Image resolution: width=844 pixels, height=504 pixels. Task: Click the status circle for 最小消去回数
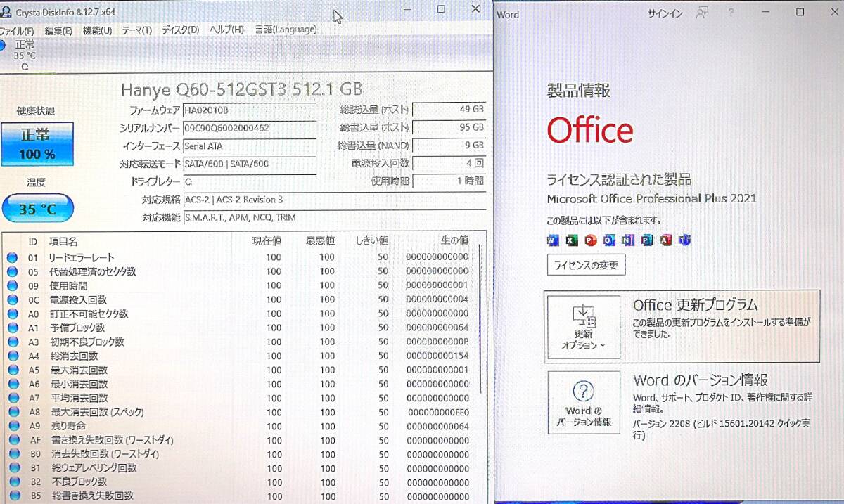tap(12, 384)
